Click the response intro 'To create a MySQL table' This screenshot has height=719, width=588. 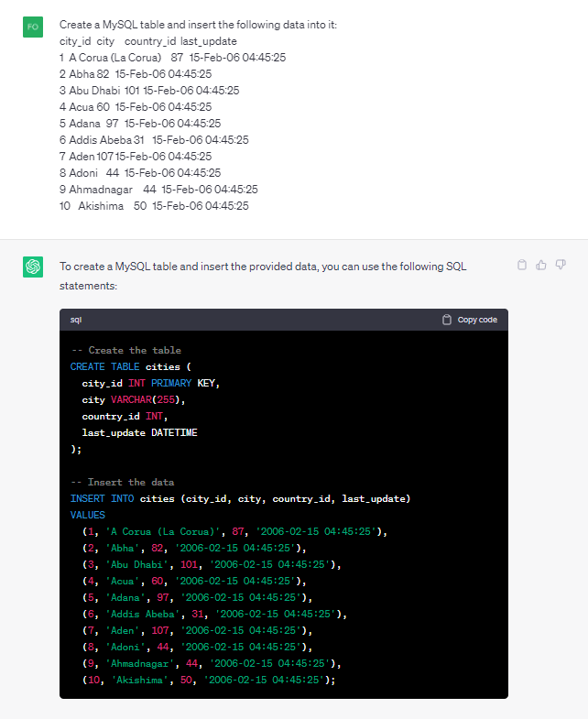click(x=263, y=276)
